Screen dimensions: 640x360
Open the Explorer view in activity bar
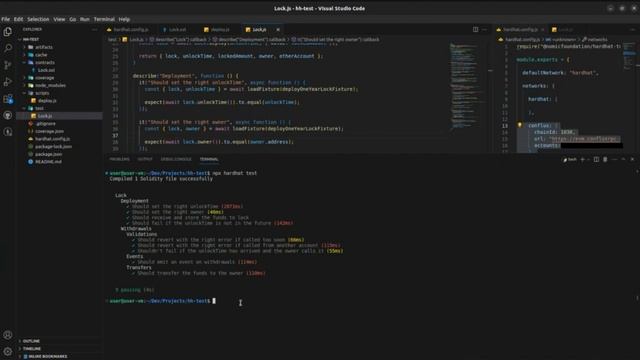(x=7, y=32)
